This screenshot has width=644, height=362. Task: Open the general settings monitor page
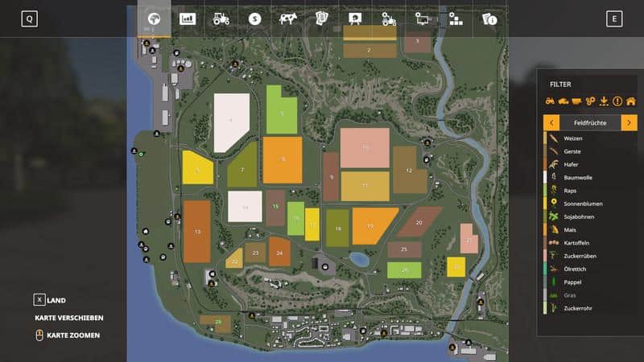click(422, 19)
